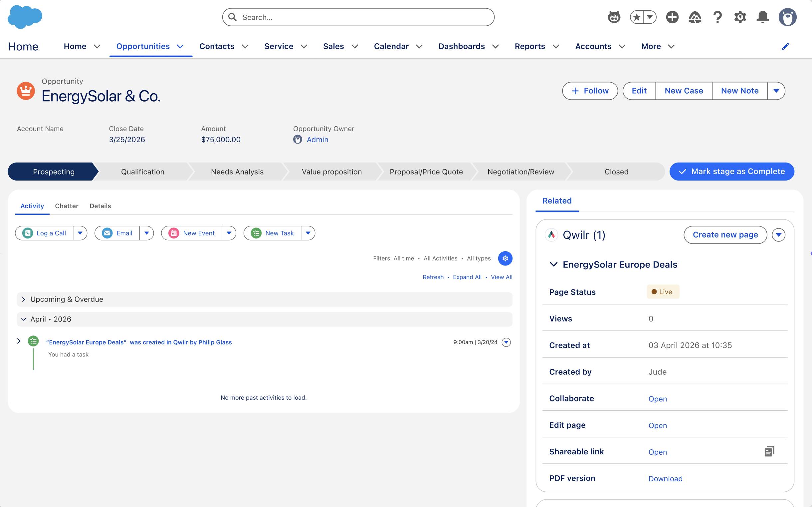Click Create new page button
Image resolution: width=812 pixels, height=507 pixels.
725,235
